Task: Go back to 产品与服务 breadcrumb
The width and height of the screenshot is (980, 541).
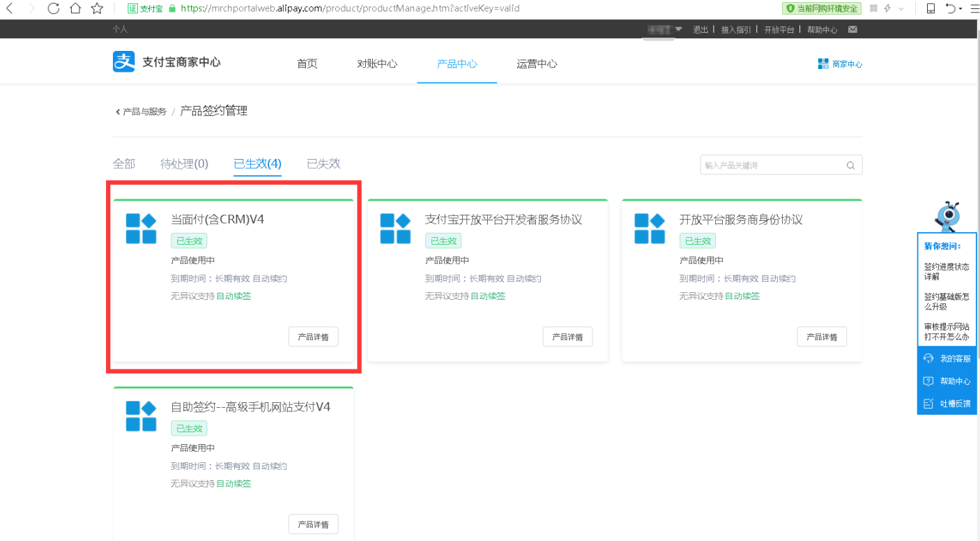Action: click(141, 112)
